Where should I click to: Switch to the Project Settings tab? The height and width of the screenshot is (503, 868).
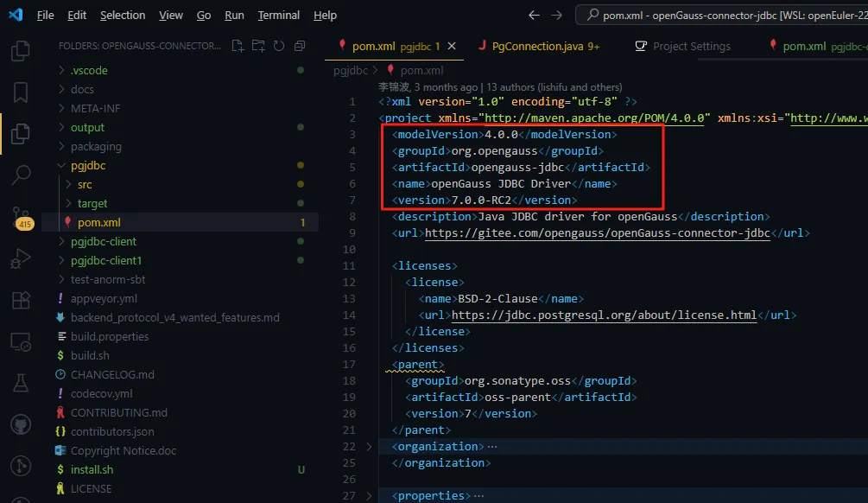tap(683, 46)
